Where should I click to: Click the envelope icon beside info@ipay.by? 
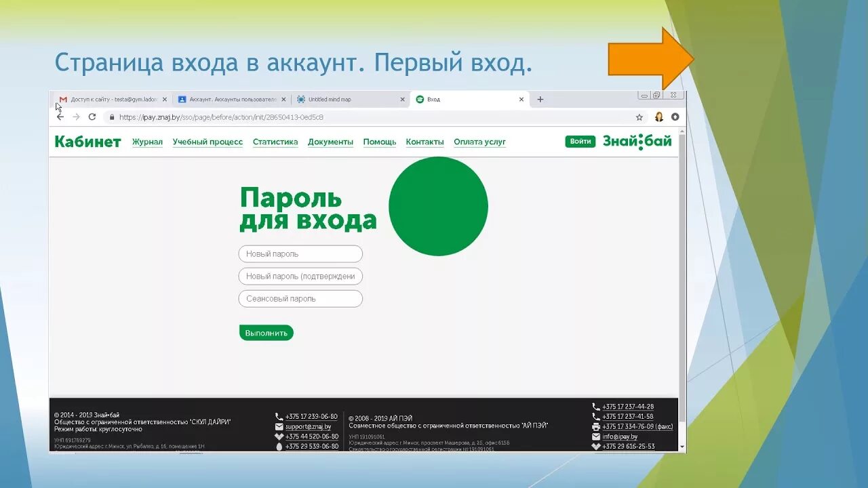pos(596,437)
